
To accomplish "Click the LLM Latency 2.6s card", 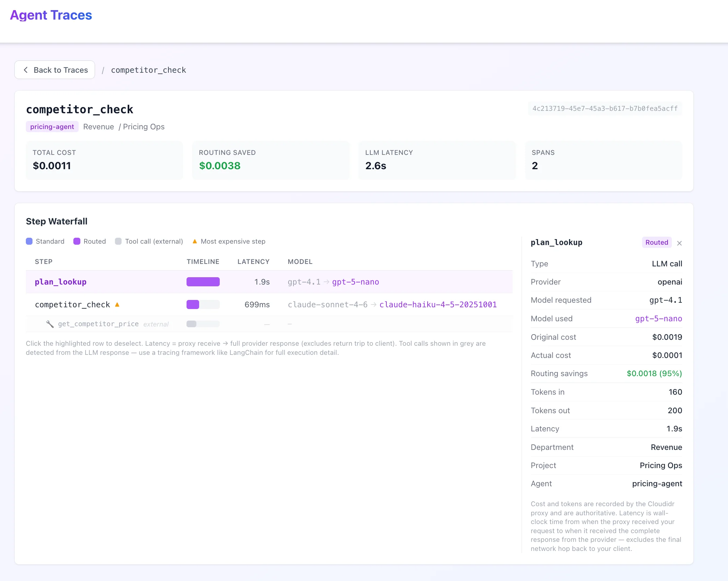I will coord(437,160).
